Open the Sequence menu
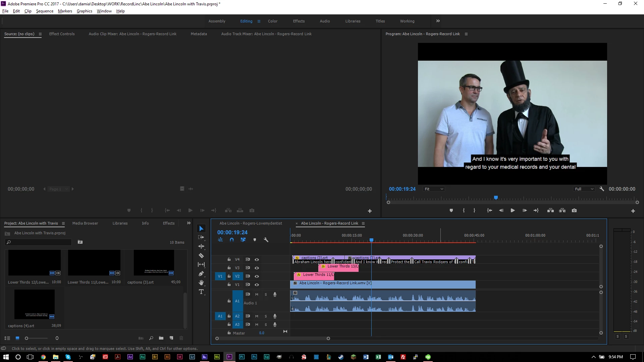The height and width of the screenshot is (362, 644). 45,11
